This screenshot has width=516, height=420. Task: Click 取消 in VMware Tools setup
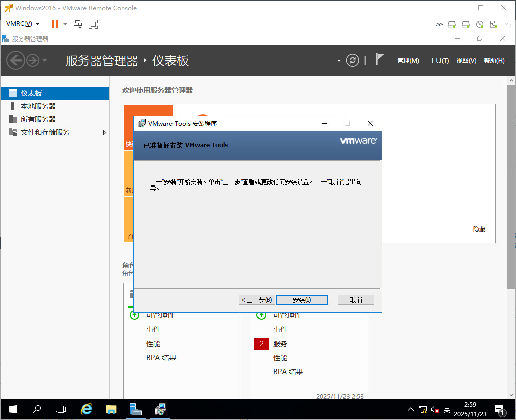[x=356, y=300]
